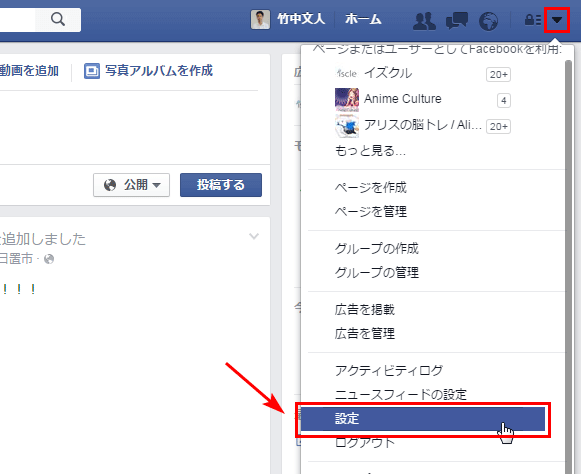Go to ホーム in the top bar
581x474 pixels.
pyautogui.click(x=363, y=19)
